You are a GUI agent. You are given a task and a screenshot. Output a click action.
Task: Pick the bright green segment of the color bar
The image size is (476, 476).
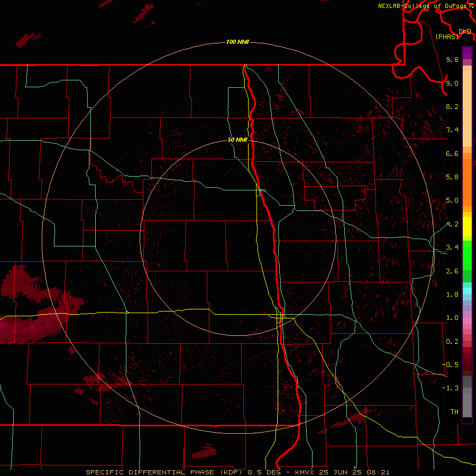[467, 255]
